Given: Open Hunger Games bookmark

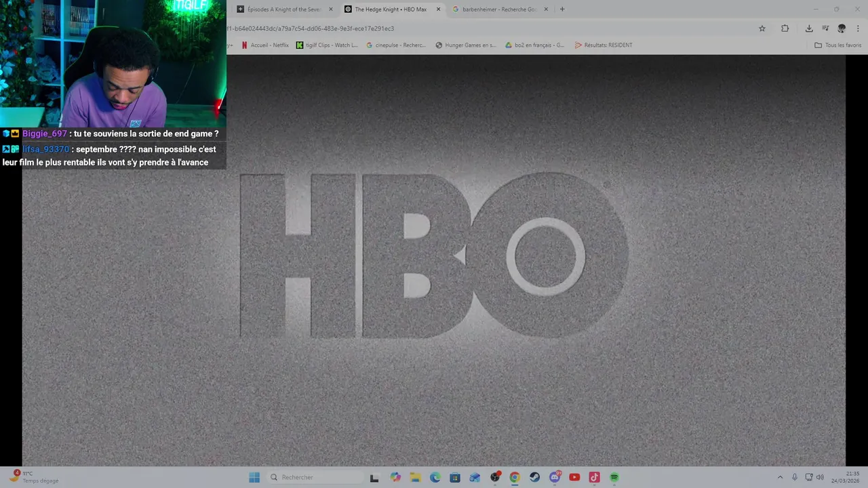Looking at the screenshot, I should 466,45.
